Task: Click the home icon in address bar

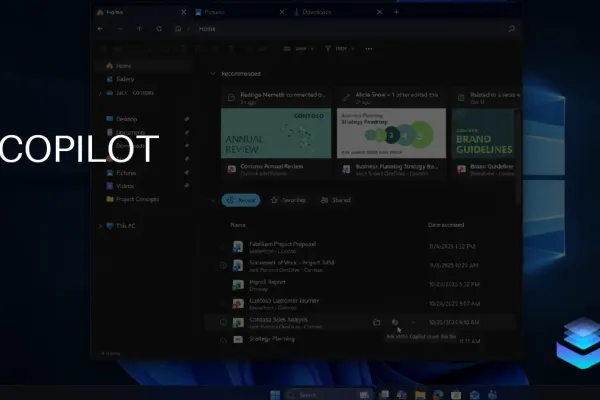Action: pyautogui.click(x=178, y=29)
